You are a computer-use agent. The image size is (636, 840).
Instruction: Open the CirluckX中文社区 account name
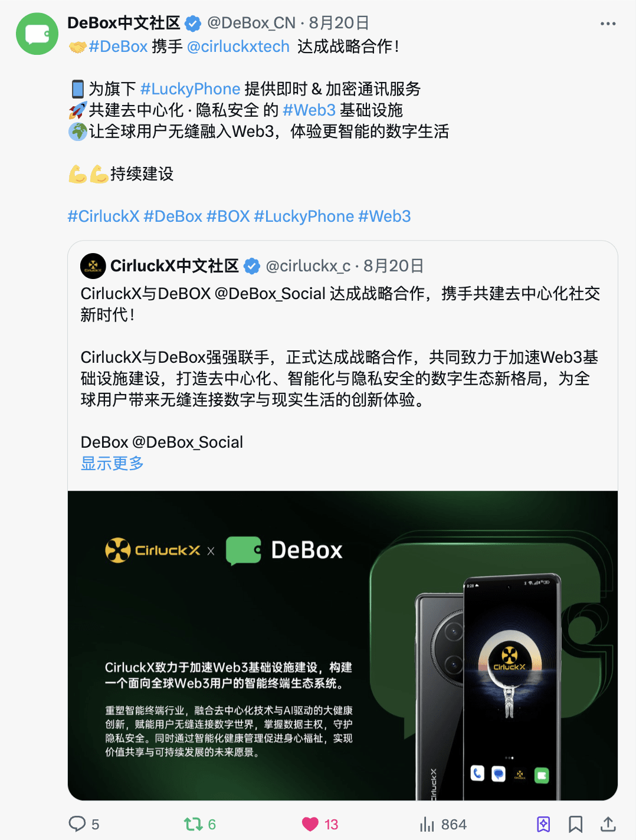click(175, 266)
